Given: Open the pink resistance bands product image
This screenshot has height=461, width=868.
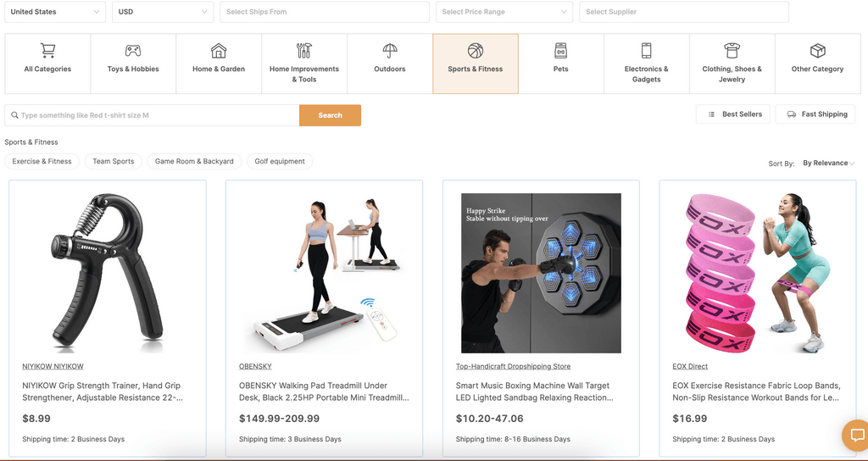Looking at the screenshot, I should [x=758, y=273].
